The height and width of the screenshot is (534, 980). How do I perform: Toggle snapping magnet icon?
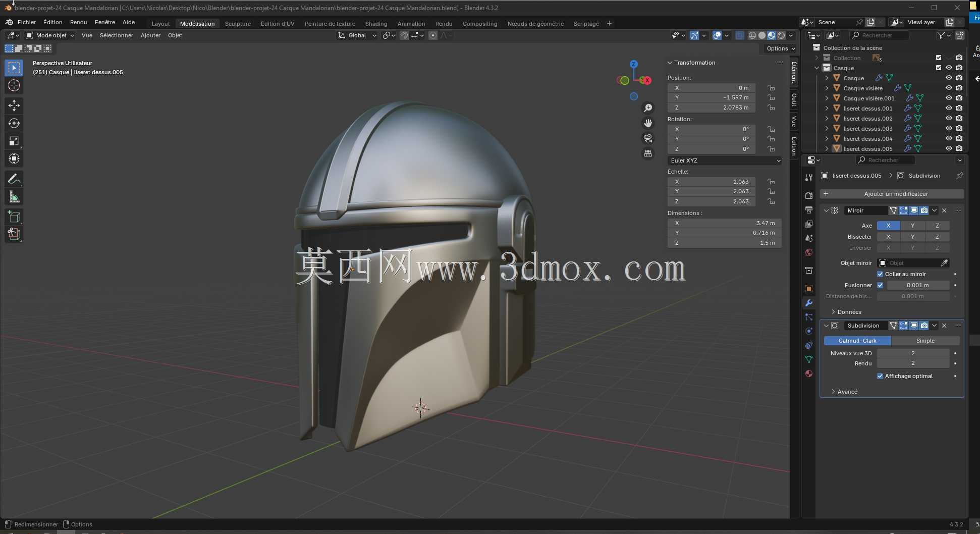[404, 35]
